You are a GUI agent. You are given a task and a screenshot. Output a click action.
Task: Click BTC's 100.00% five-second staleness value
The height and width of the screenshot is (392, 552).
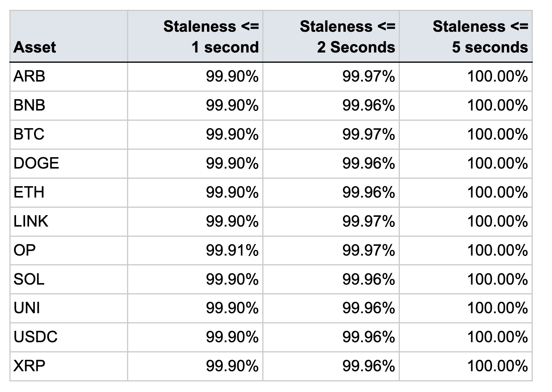(497, 134)
